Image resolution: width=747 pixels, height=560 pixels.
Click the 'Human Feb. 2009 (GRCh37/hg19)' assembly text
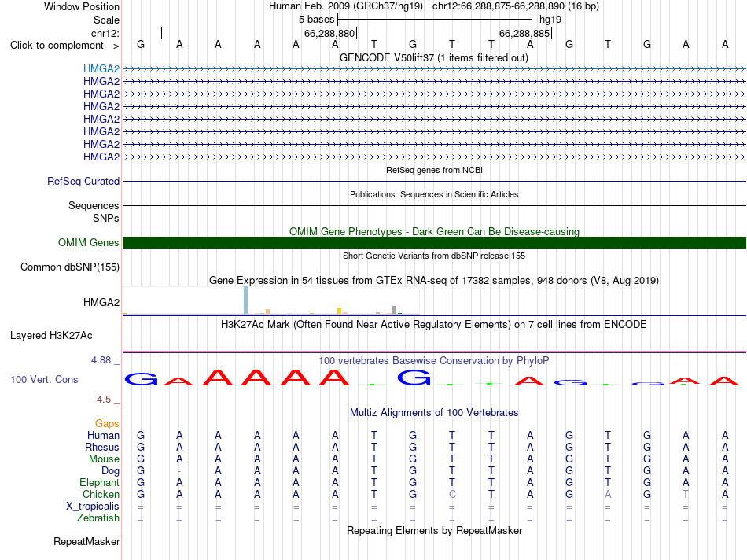[346, 6]
